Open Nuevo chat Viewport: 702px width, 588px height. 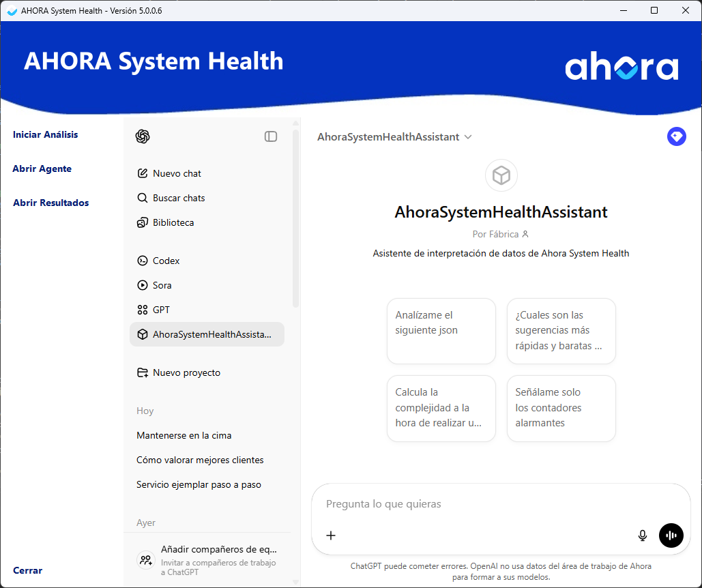pyautogui.click(x=207, y=173)
